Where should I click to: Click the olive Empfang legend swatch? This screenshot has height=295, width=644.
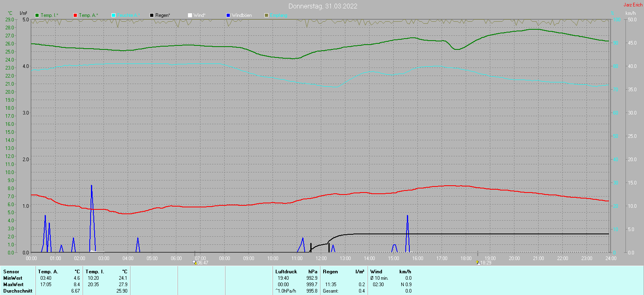(266, 15)
